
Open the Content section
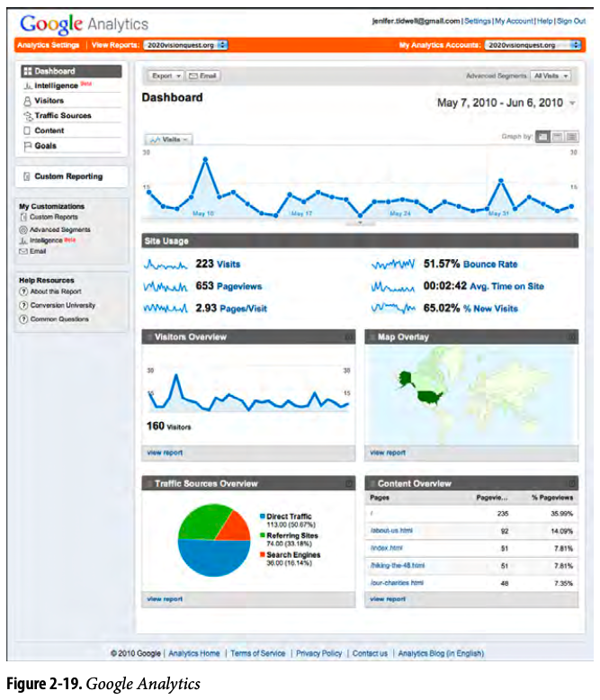tap(49, 130)
